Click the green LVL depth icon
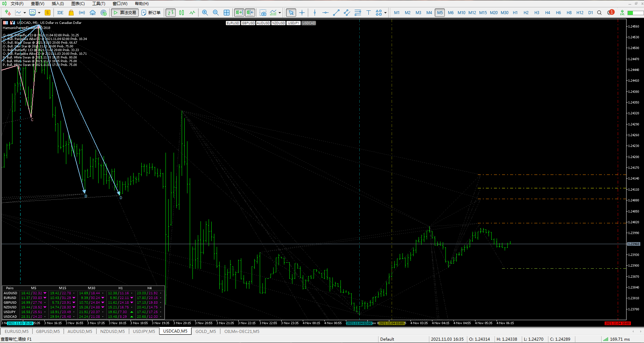 coord(622,13)
